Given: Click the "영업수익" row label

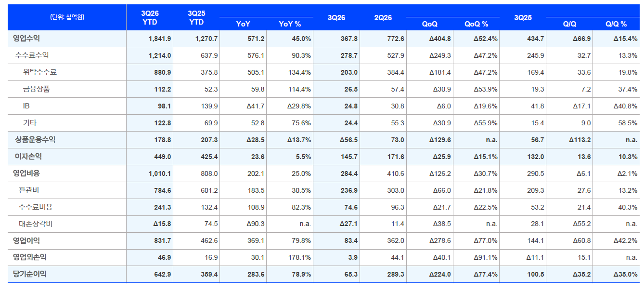Looking at the screenshot, I should (26, 39).
